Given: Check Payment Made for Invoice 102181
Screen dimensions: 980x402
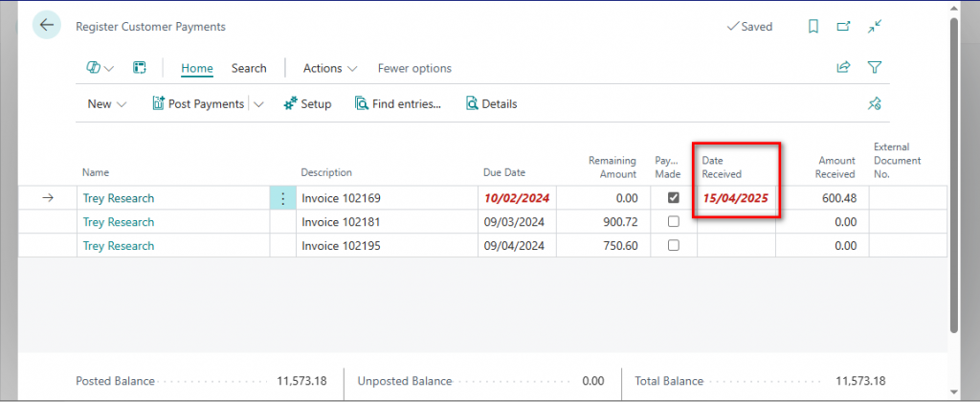Looking at the screenshot, I should tap(673, 222).
